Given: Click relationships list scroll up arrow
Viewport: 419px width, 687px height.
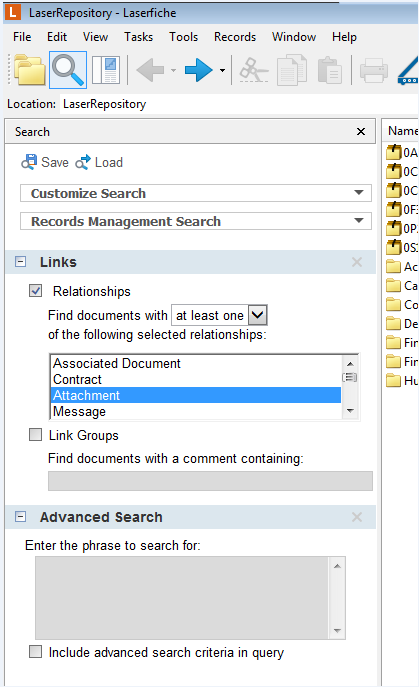Looking at the screenshot, I should [350, 364].
